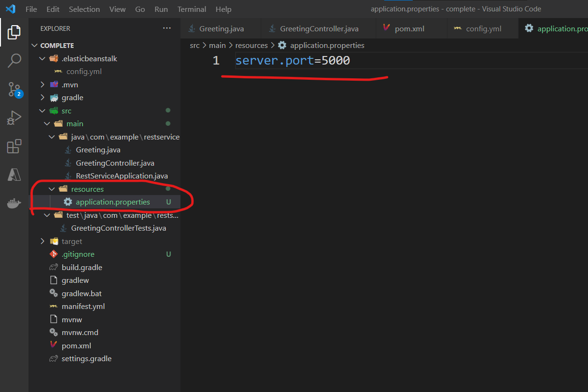588x392 pixels.
Task: Expand the target folder
Action: (42, 241)
